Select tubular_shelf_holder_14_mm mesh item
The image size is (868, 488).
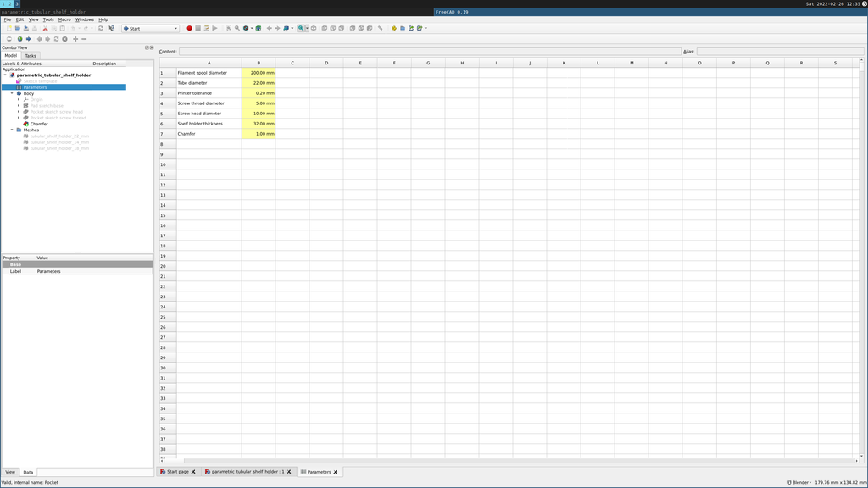tap(59, 142)
